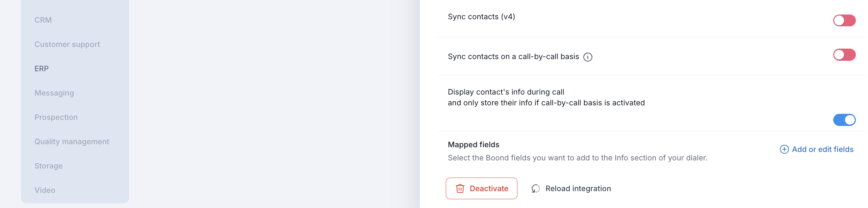Show Storage integrations
The width and height of the screenshot is (868, 208).
pyautogui.click(x=48, y=166)
